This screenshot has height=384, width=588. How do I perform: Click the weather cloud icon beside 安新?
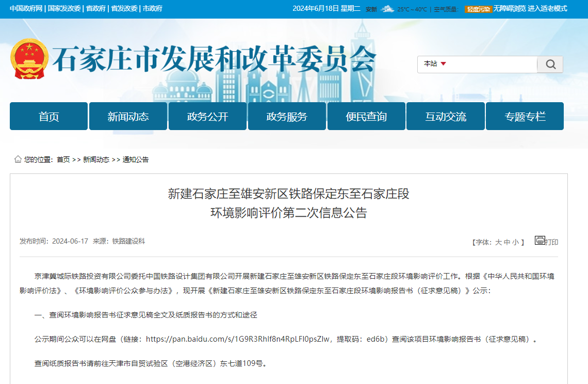[386, 9]
